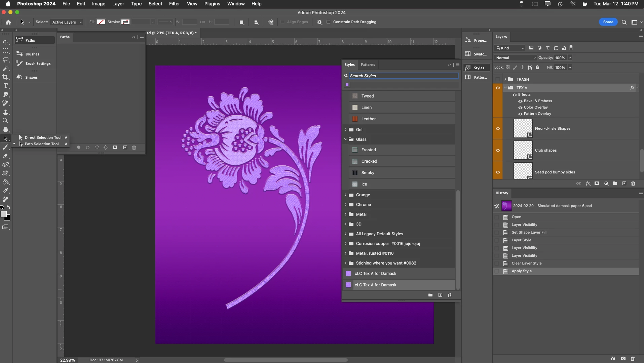This screenshot has width=644, height=363.
Task: Expand the TRASH layer group
Action: coord(505,79)
